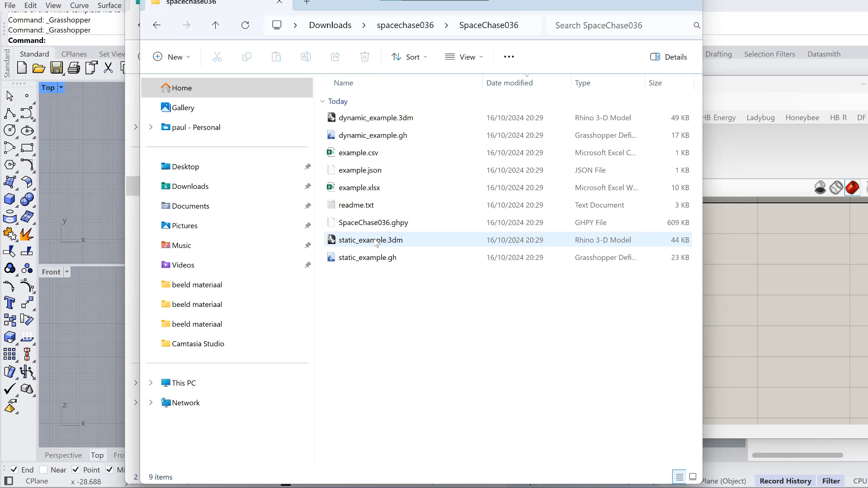
Task: Expand the This PC tree node
Action: [151, 383]
